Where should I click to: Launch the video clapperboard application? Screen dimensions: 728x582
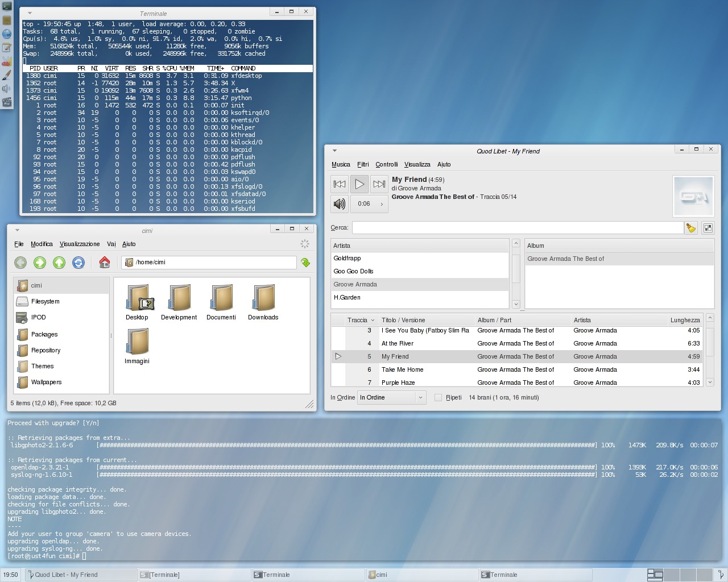point(7,102)
